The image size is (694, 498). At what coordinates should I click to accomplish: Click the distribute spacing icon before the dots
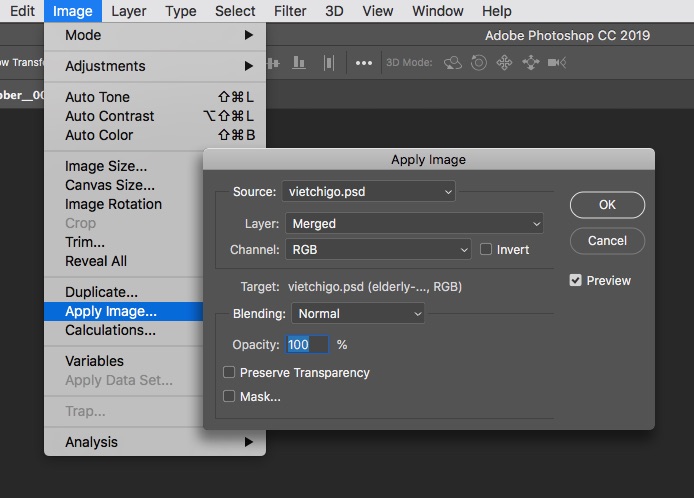[x=328, y=62]
